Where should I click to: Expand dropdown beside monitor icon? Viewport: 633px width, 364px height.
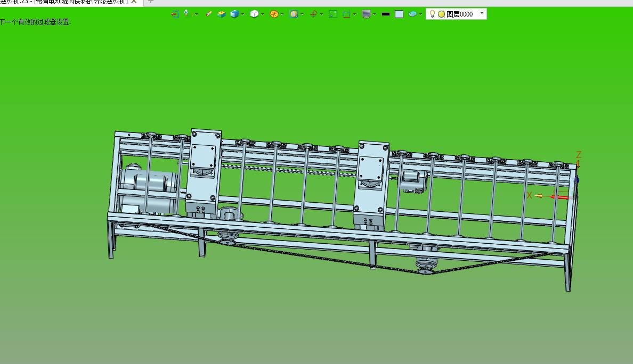(x=375, y=14)
